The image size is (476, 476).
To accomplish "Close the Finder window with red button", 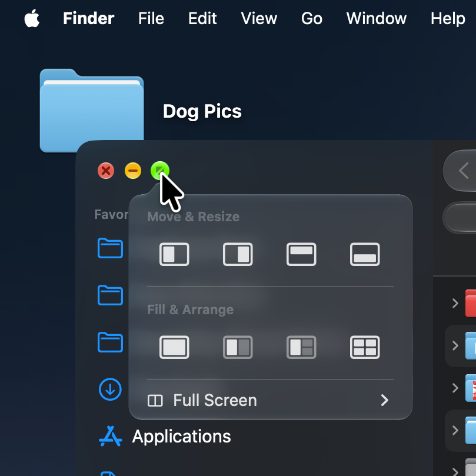I will click(106, 170).
